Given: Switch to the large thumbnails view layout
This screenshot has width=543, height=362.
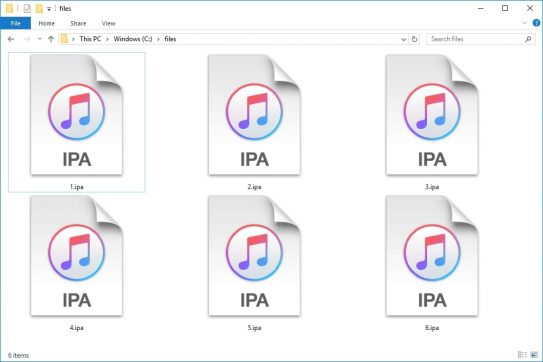Looking at the screenshot, I should coord(534,354).
